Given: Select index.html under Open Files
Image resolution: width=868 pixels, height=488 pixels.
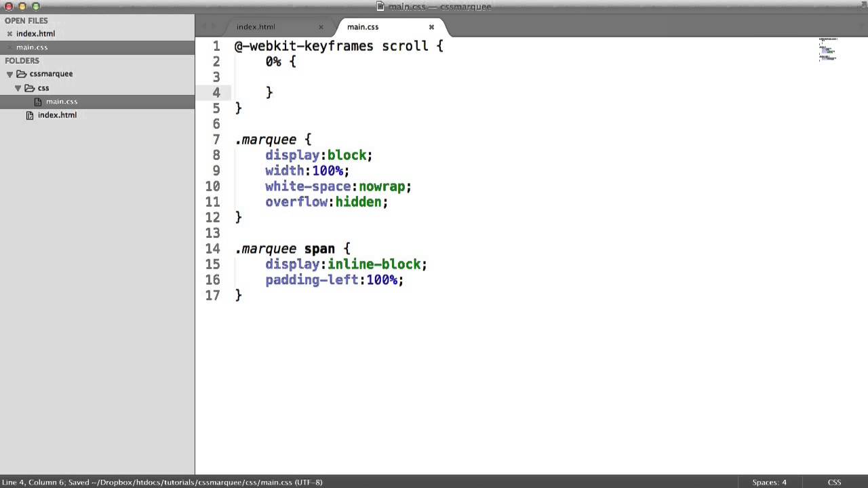Looking at the screenshot, I should 35,34.
